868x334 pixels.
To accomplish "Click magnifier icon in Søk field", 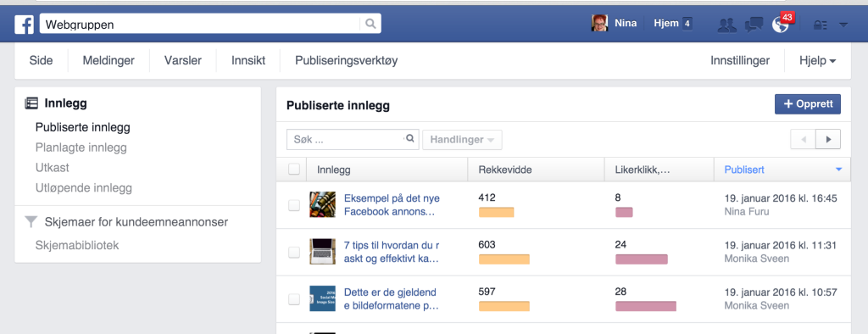I will tap(409, 139).
